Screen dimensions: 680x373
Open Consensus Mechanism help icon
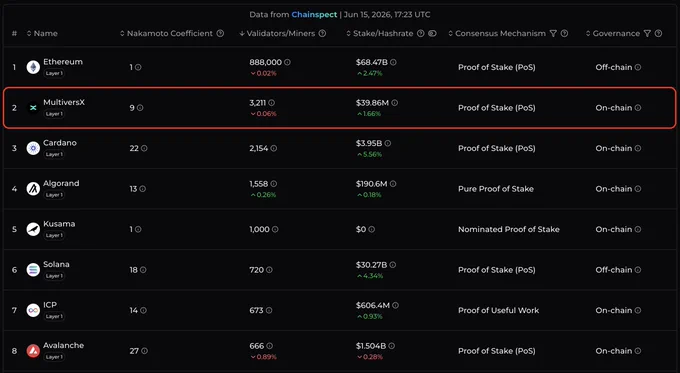[x=564, y=33]
